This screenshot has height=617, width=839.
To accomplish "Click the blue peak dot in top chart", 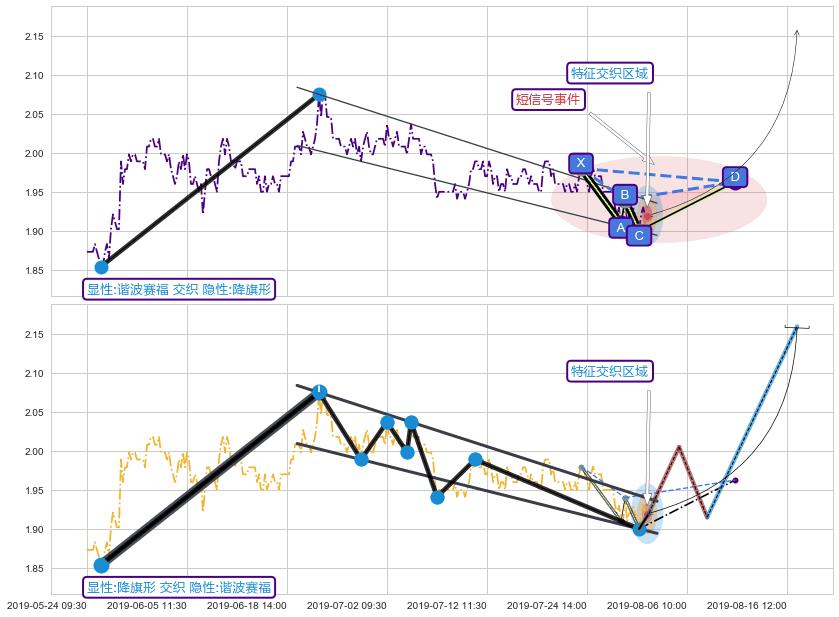I will coord(319,95).
